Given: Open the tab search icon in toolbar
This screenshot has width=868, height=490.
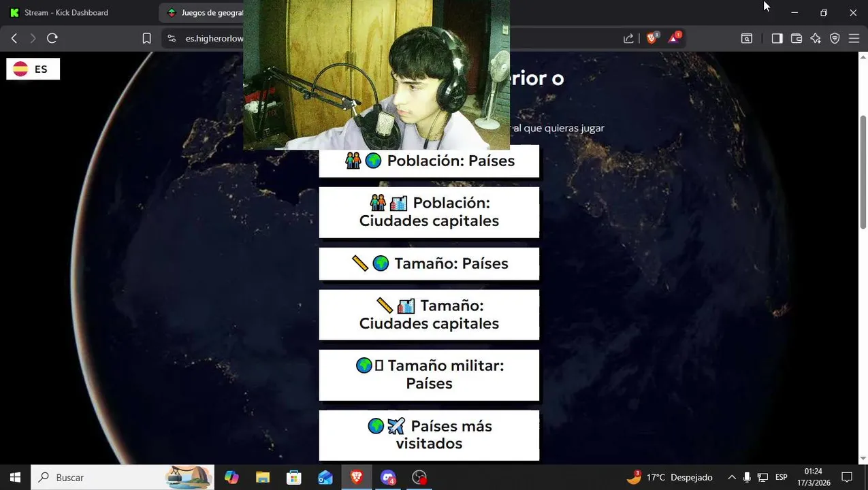Looking at the screenshot, I should tap(747, 39).
